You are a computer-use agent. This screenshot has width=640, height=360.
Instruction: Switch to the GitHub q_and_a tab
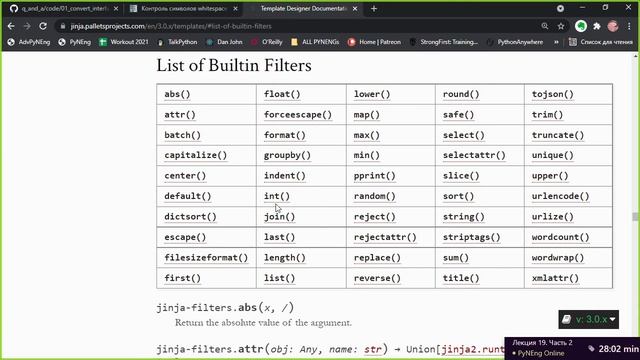[64, 9]
